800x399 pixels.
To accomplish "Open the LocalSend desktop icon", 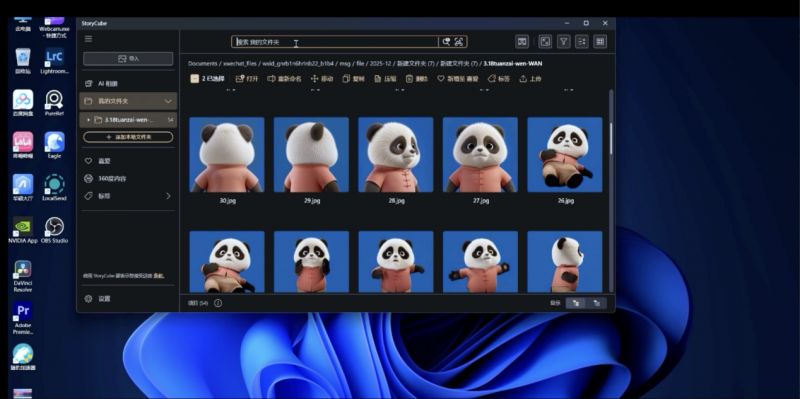I will [54, 188].
